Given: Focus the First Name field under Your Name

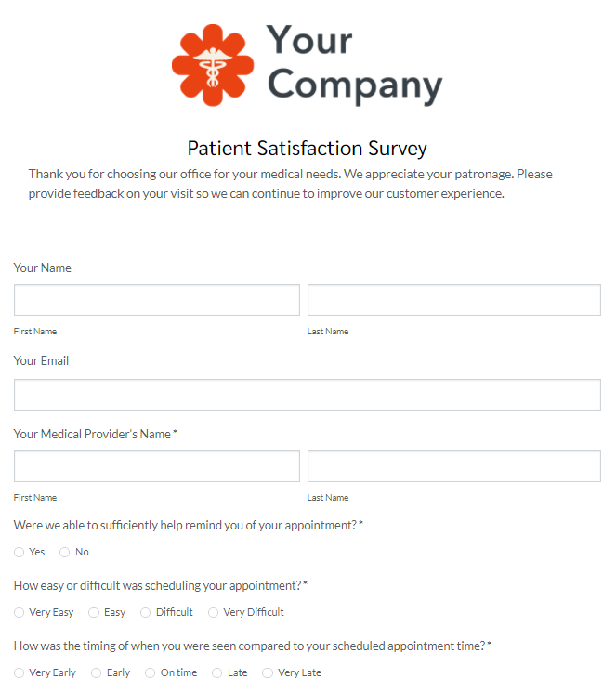Looking at the screenshot, I should [x=157, y=300].
